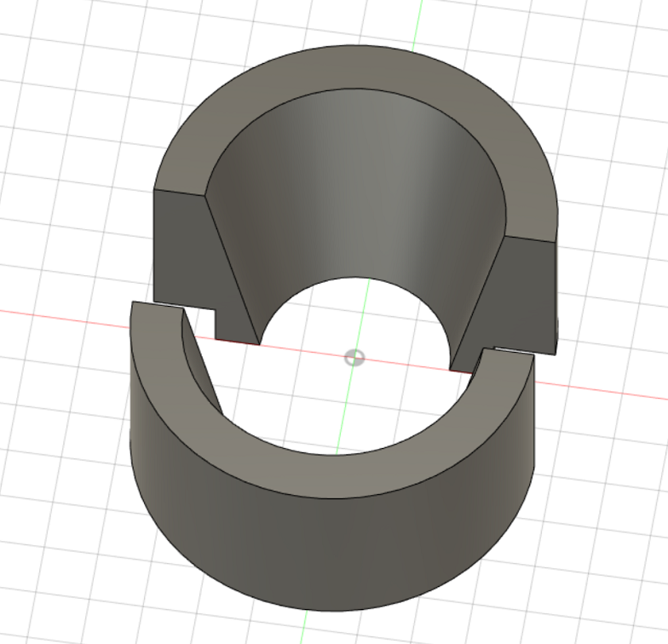Viewport: 668px width, 644px height.
Task: Pick the left flat cut face of upper half
Action: coord(194,256)
